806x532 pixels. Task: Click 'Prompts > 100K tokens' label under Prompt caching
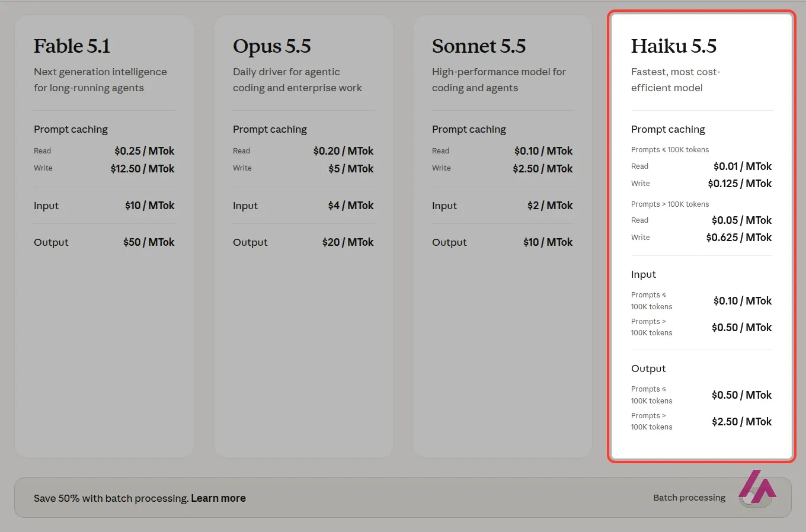[670, 204]
